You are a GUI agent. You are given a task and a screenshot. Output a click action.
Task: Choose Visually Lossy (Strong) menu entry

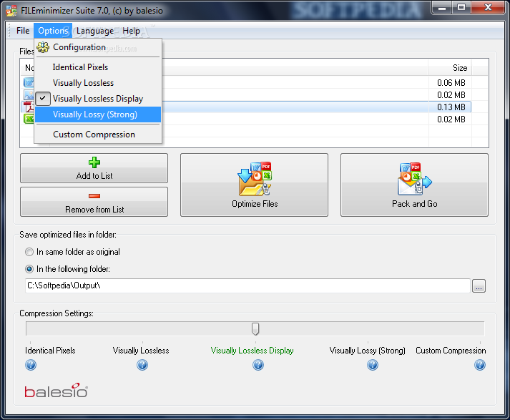97,114
